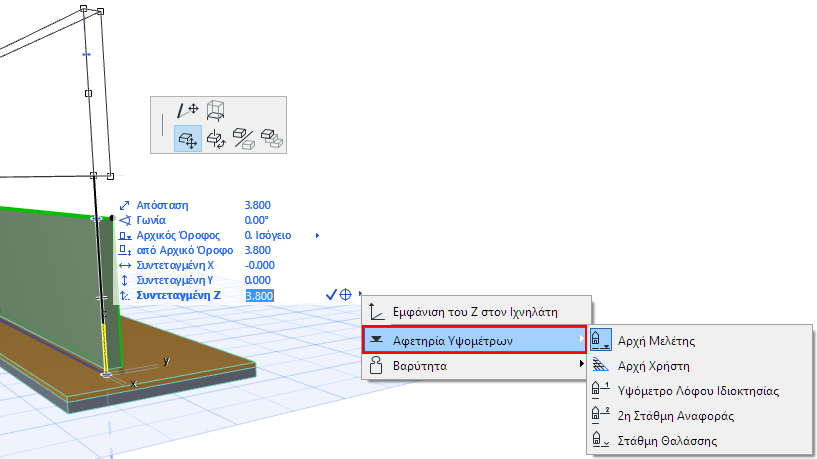The height and width of the screenshot is (459, 817).
Task: Click the Συντεταγμένη Z input field
Action: 259,296
